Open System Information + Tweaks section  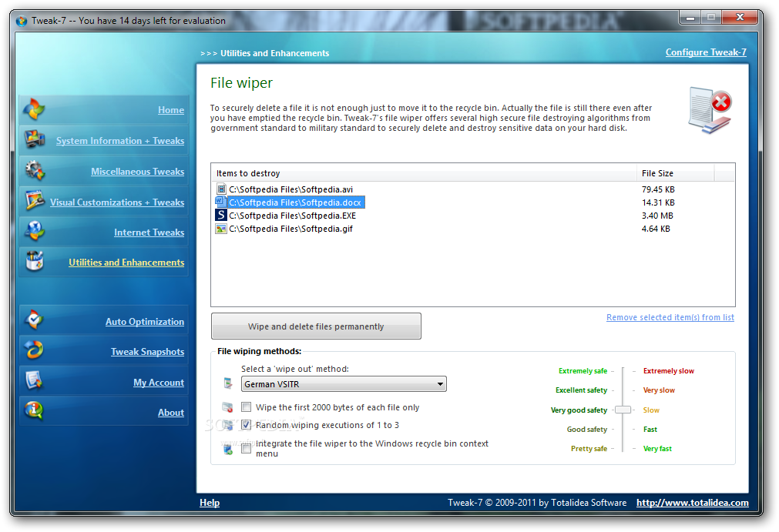click(120, 141)
